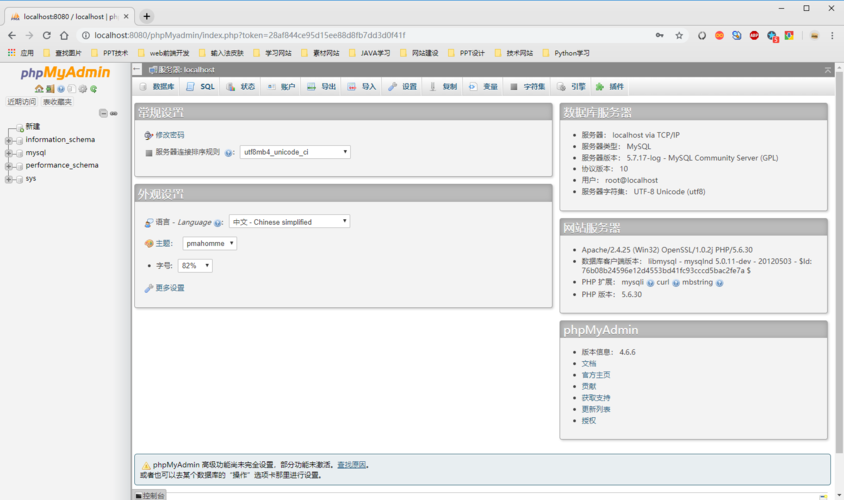Open the server connection collation dropdown
The height and width of the screenshot is (500, 844).
coord(295,152)
